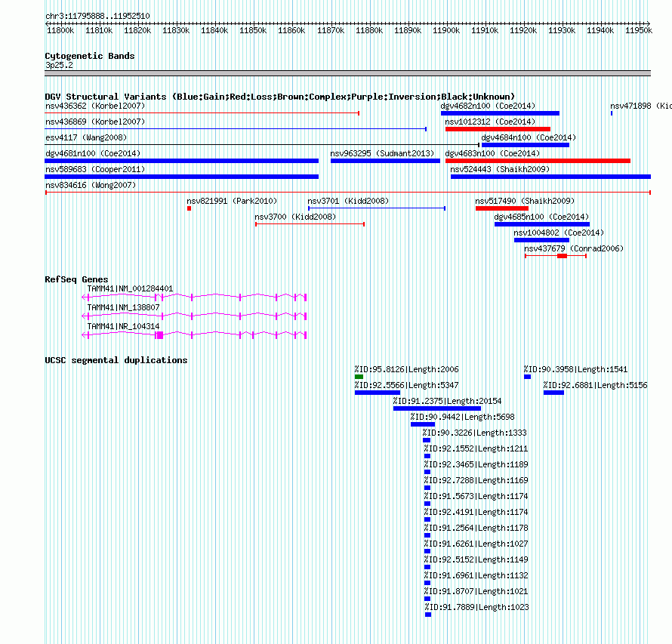Click the dgv4684n100 (Coe2014) label
672x644 pixels.
529,137
